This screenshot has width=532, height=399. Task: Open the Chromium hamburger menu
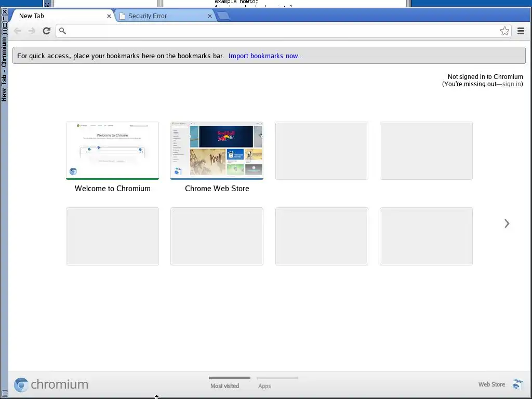click(x=521, y=31)
